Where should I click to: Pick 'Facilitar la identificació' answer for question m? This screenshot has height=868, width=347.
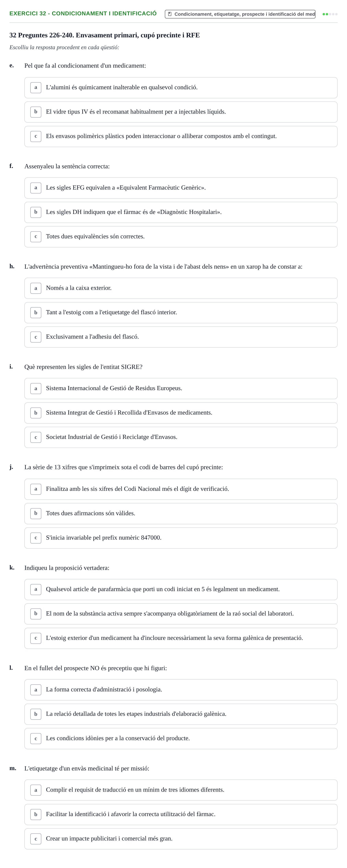pyautogui.click(x=181, y=815)
